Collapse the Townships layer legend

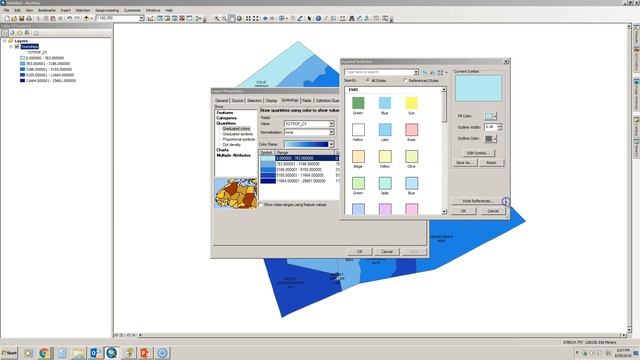11,47
